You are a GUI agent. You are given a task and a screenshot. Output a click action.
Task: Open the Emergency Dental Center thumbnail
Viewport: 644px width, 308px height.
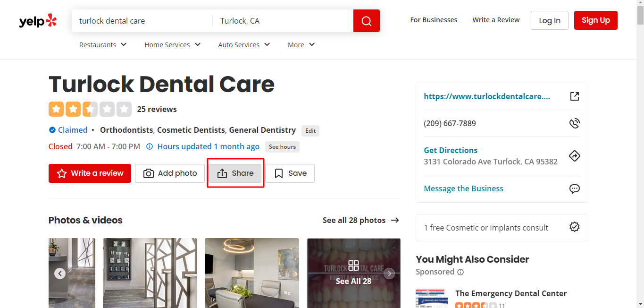(431, 298)
